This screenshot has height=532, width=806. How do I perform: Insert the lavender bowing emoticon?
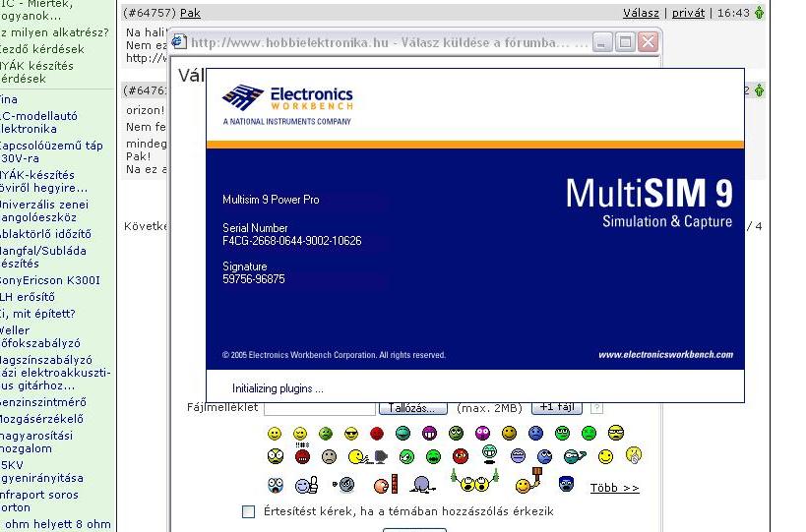(x=422, y=485)
